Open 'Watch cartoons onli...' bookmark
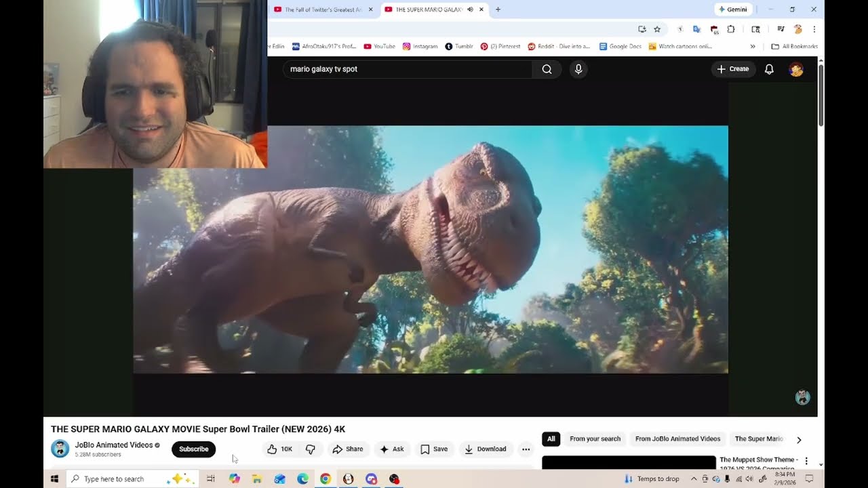Viewport: 868px width, 488px height. (680, 46)
